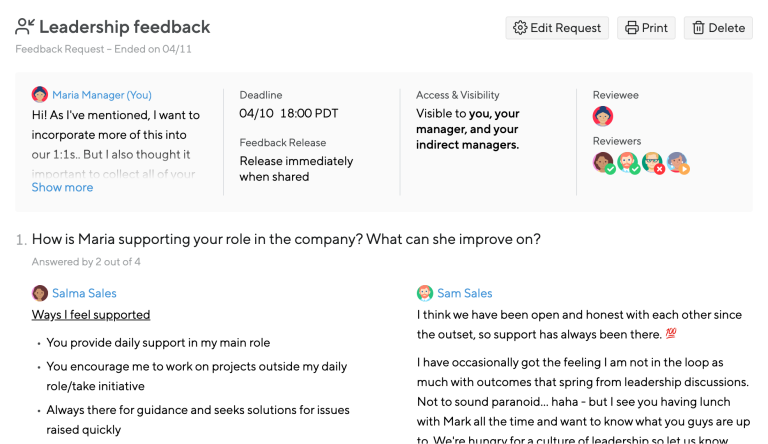
Task: Select first reviewer avatar with green check
Action: (x=603, y=163)
